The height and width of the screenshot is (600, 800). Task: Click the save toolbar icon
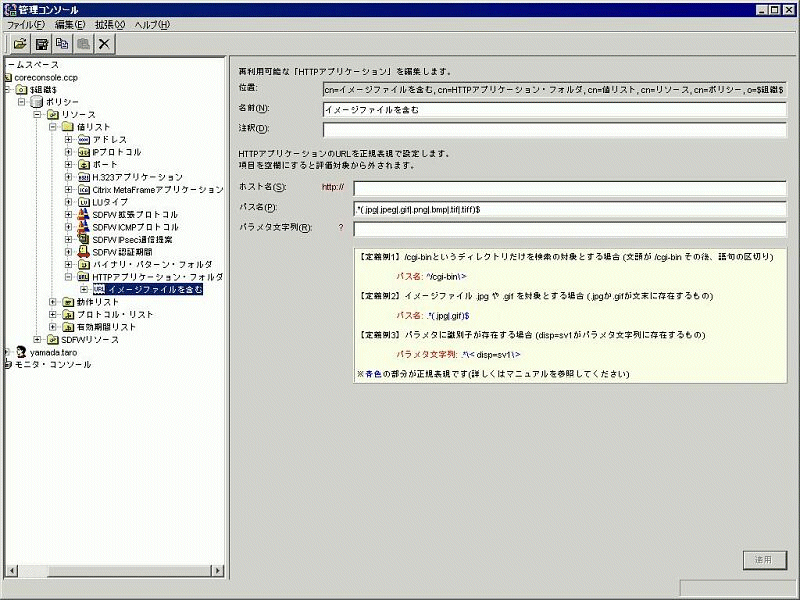pyautogui.click(x=42, y=44)
